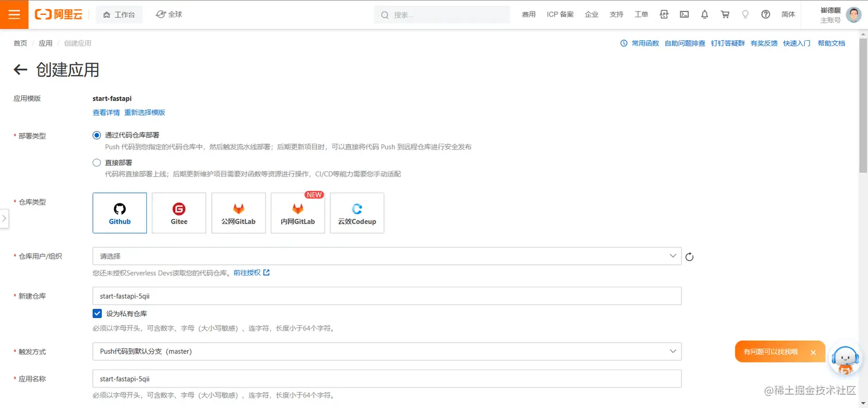
Task: Open the help question mark icon
Action: pyautogui.click(x=766, y=14)
